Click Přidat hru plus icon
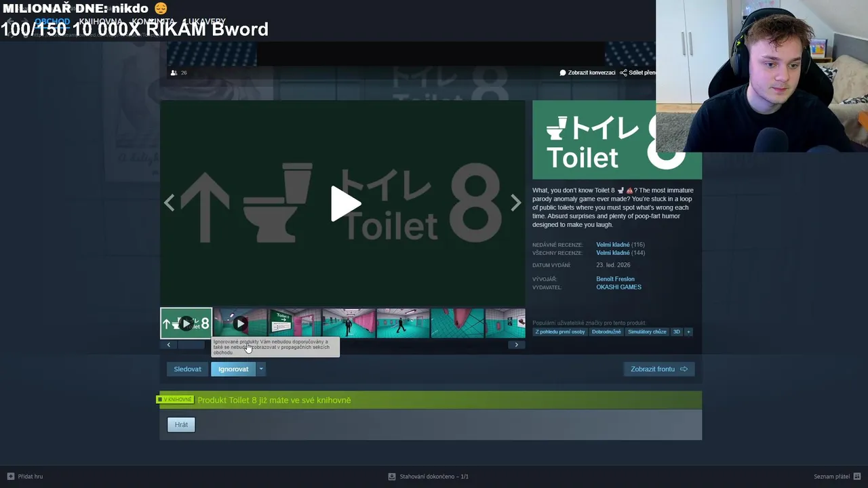 [10, 476]
